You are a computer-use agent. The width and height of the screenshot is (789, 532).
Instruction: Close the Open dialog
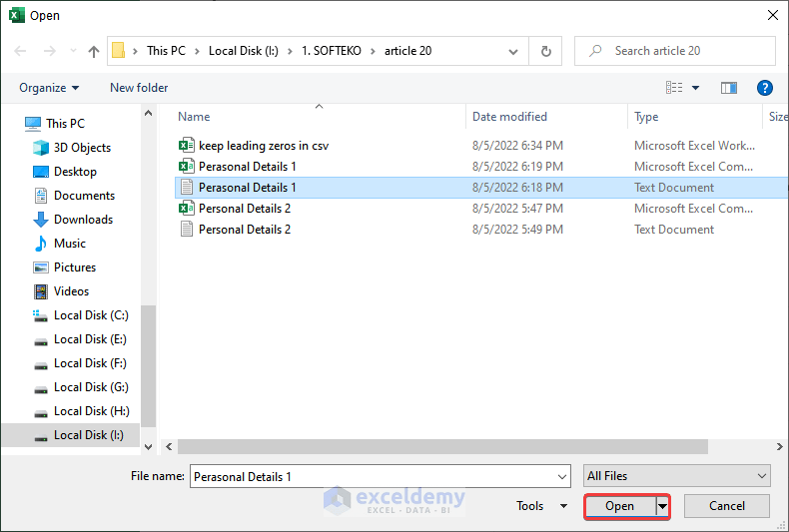pos(773,16)
